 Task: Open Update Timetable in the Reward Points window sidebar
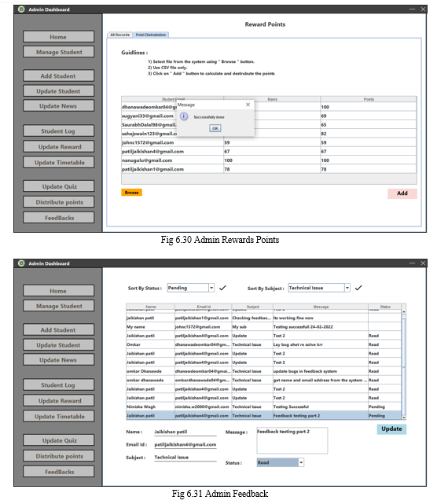click(x=58, y=162)
